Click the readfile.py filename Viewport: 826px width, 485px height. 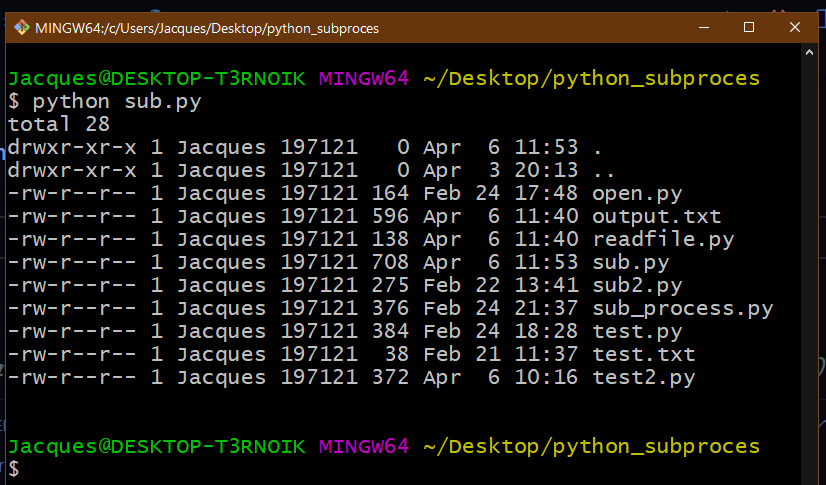tap(663, 239)
